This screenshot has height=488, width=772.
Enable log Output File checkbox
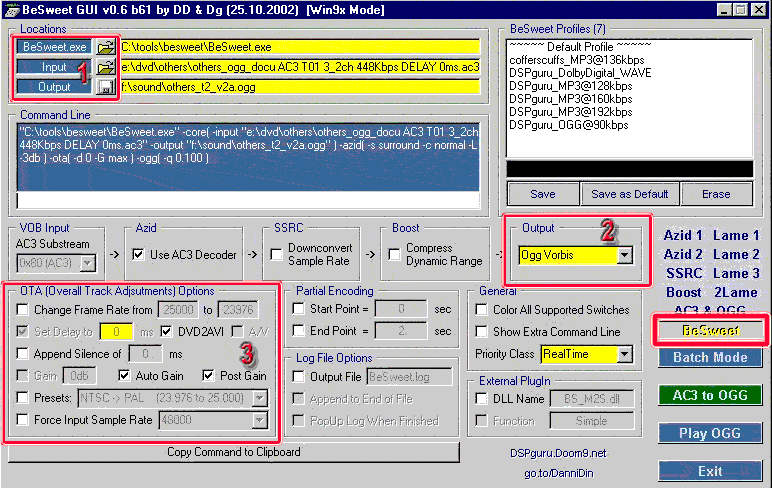pos(298,377)
